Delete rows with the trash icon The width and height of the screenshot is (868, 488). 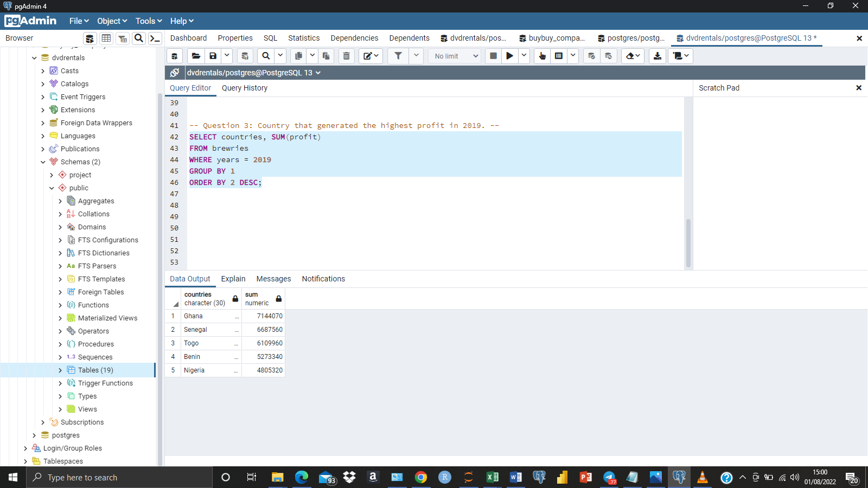click(x=347, y=56)
